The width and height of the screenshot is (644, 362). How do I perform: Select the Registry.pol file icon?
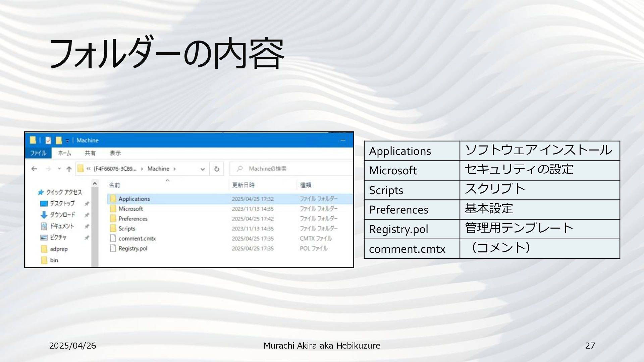(113, 248)
